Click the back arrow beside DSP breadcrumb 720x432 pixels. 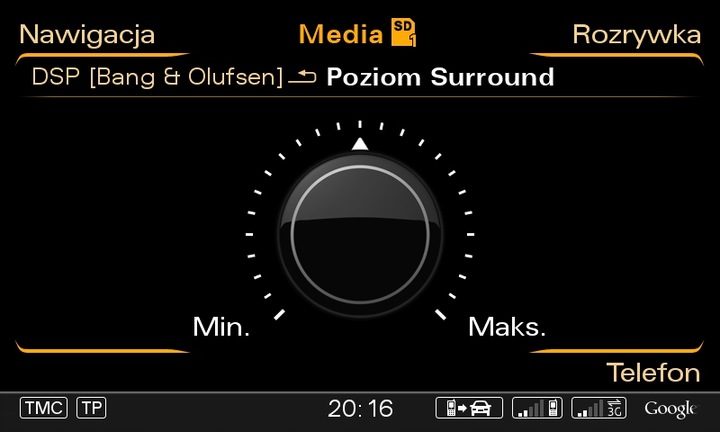(x=302, y=77)
